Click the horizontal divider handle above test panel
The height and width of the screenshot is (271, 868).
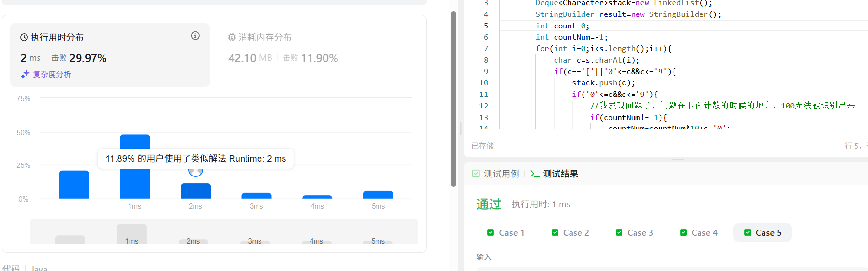(678, 159)
